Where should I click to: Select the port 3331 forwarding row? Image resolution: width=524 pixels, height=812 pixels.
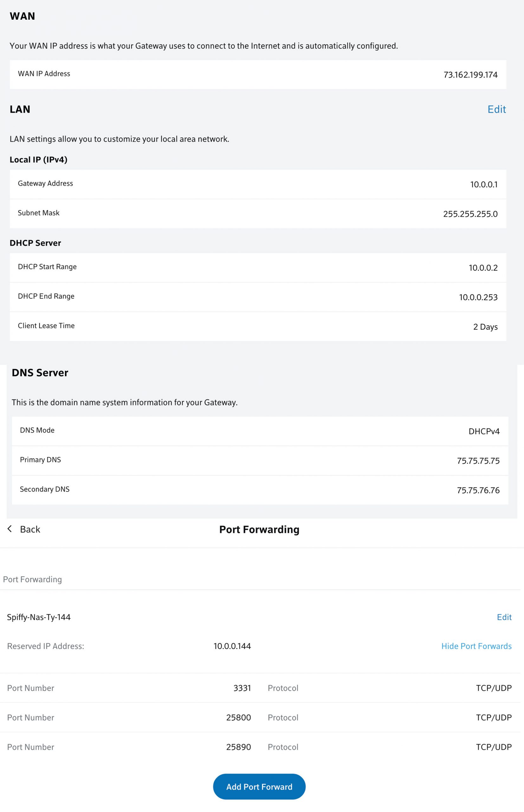click(260, 688)
